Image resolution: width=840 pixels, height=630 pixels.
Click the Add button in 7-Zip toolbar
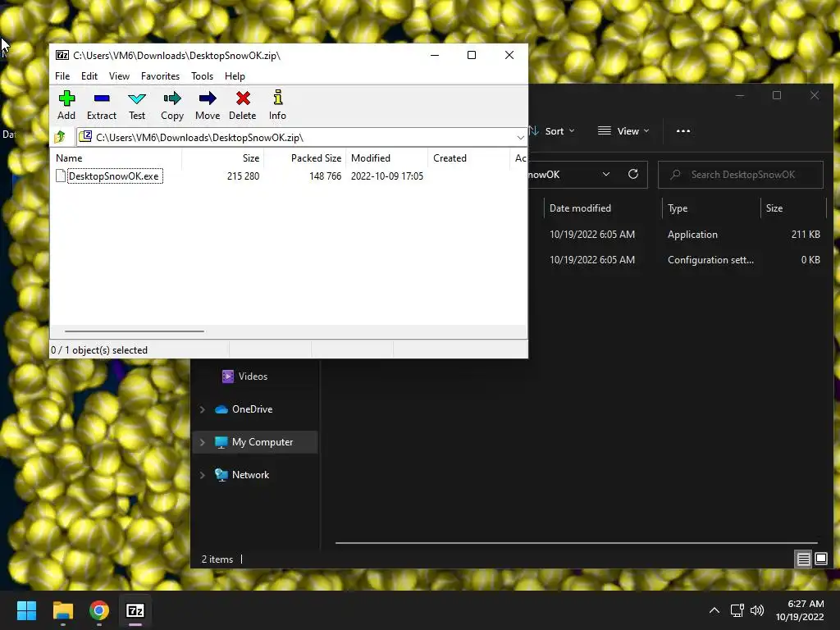click(66, 106)
